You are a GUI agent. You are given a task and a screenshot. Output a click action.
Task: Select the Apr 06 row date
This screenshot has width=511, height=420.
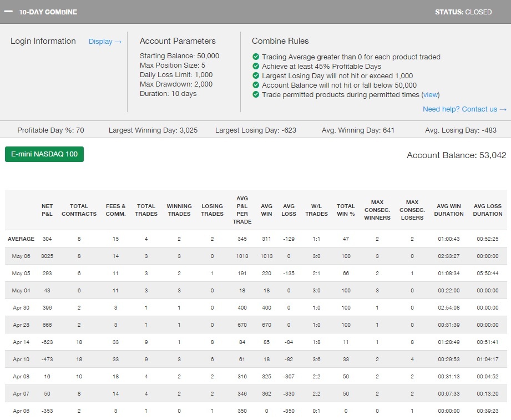click(x=21, y=411)
